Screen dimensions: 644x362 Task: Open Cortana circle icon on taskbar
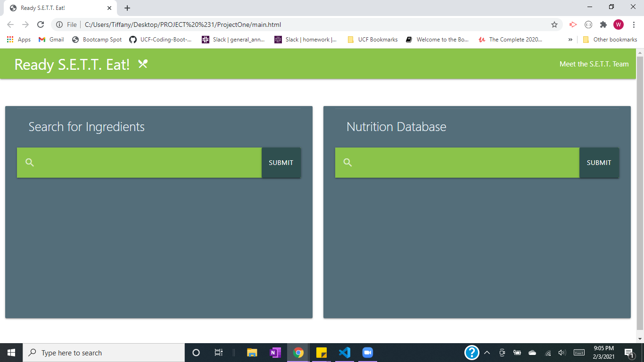[197, 353]
